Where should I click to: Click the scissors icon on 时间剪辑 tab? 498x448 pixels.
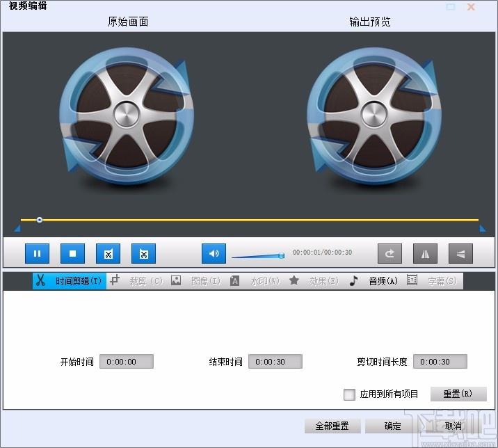[40, 280]
